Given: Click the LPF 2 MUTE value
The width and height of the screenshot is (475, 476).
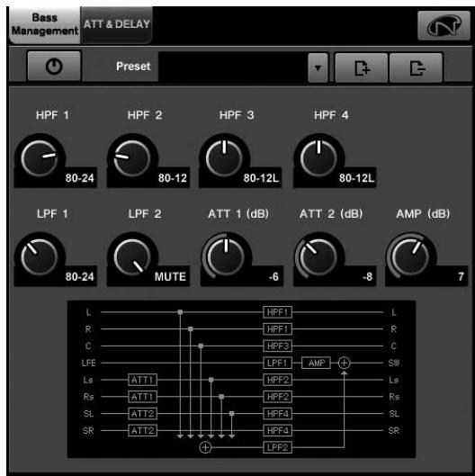Looking at the screenshot, I should click(170, 276).
